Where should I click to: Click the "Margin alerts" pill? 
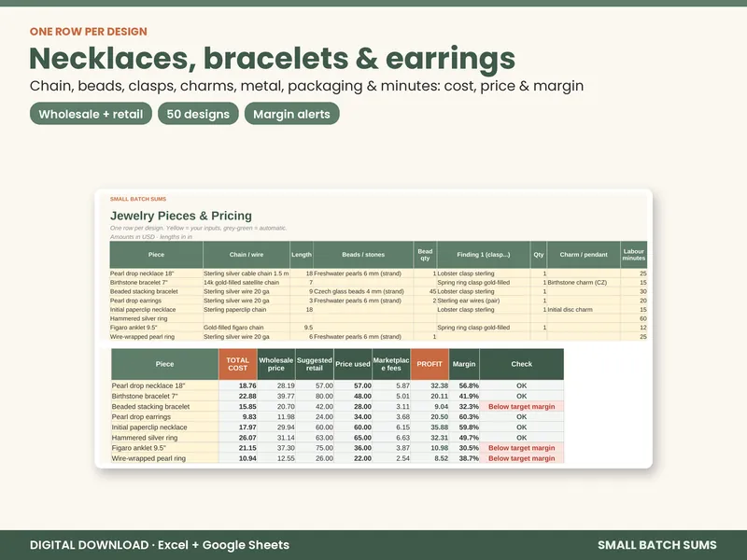pyautogui.click(x=291, y=114)
